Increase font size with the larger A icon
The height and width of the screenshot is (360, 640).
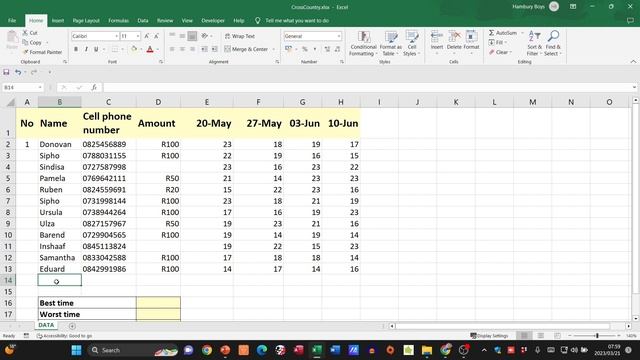(x=147, y=36)
